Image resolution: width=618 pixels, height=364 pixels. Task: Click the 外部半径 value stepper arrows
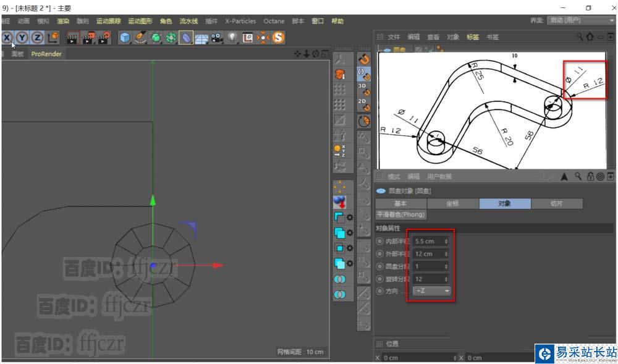click(x=446, y=254)
